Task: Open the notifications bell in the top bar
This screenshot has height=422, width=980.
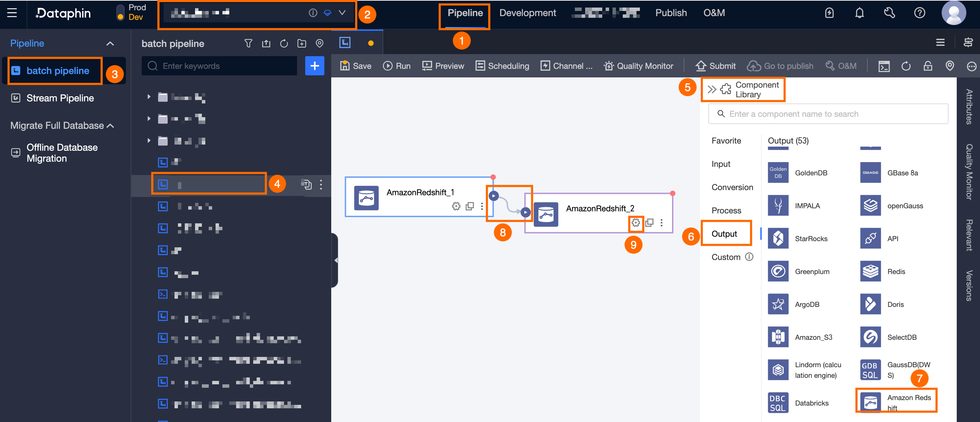Action: (x=860, y=13)
